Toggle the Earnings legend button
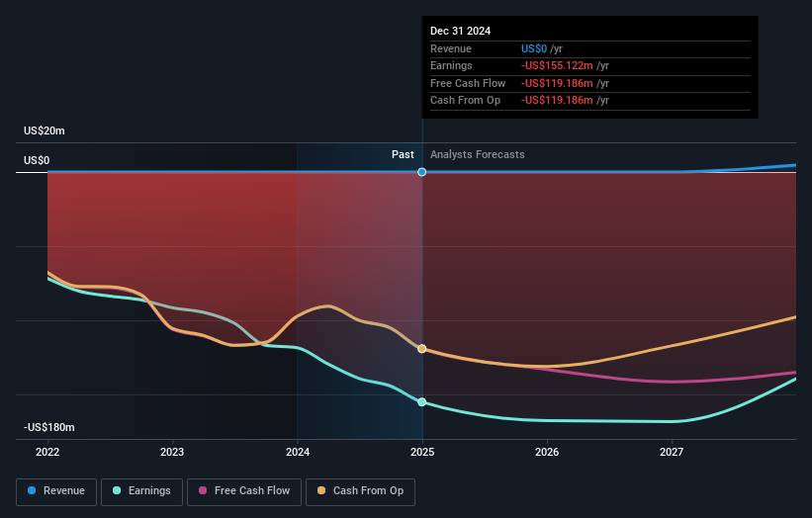 tap(141, 491)
